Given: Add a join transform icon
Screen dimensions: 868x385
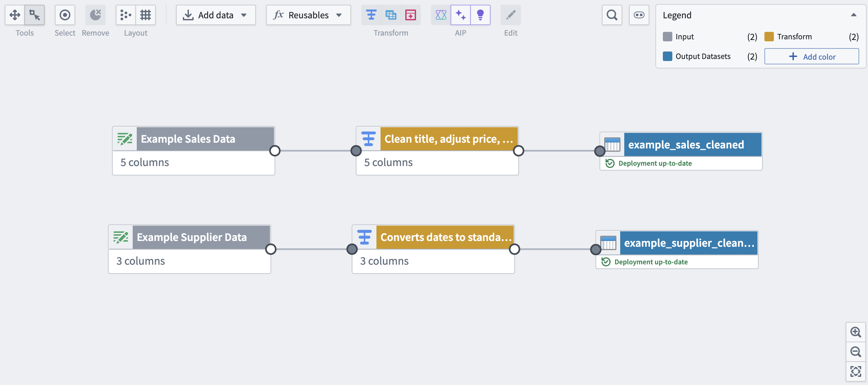Looking at the screenshot, I should [x=391, y=15].
